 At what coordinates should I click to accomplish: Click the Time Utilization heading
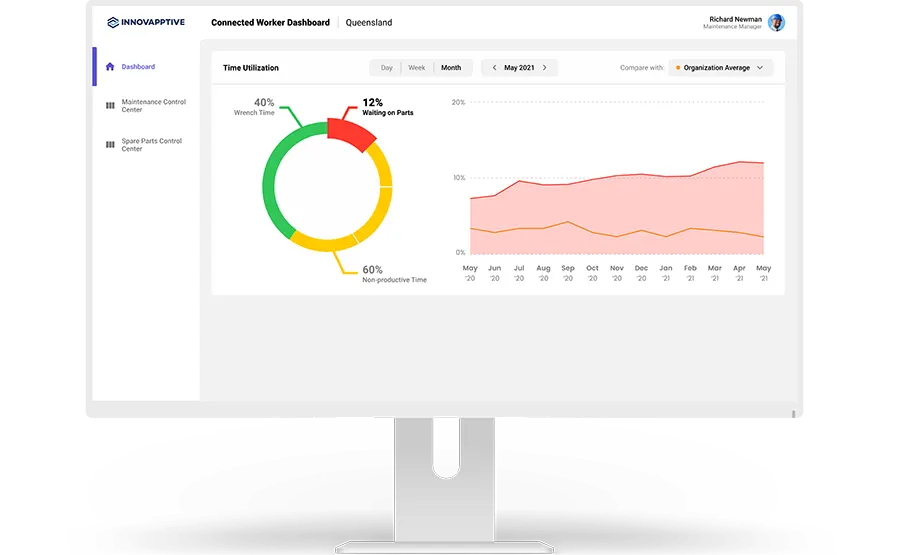(251, 68)
